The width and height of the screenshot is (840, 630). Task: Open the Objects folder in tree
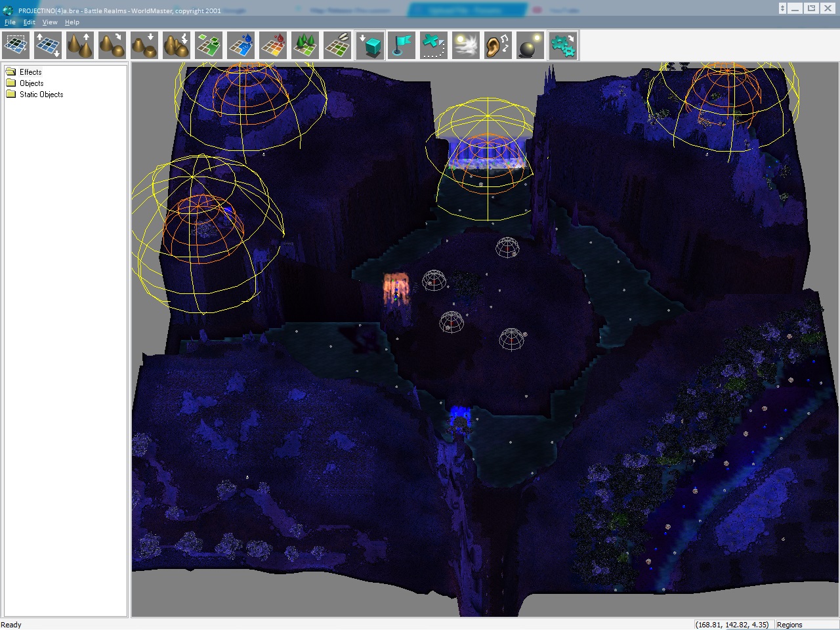[x=31, y=83]
